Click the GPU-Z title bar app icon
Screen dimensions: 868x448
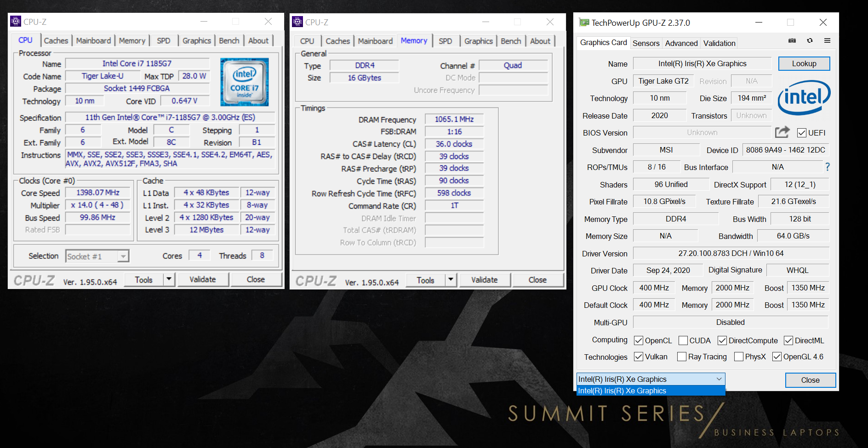[x=584, y=22]
